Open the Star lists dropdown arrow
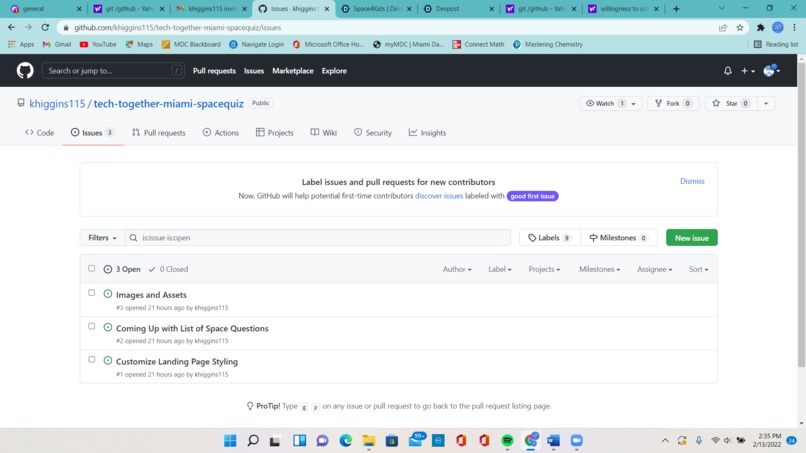 [766, 103]
